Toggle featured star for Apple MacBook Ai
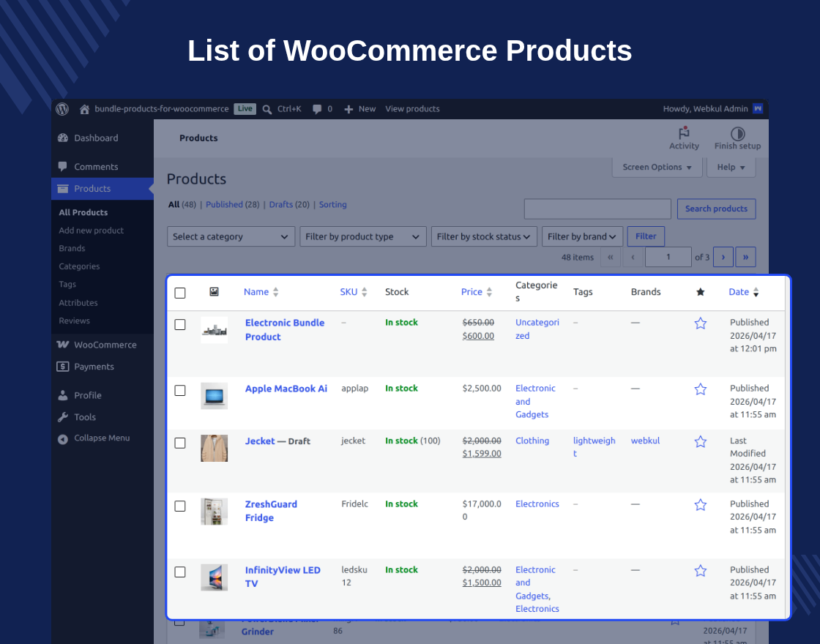Image resolution: width=820 pixels, height=644 pixels. 700,389
